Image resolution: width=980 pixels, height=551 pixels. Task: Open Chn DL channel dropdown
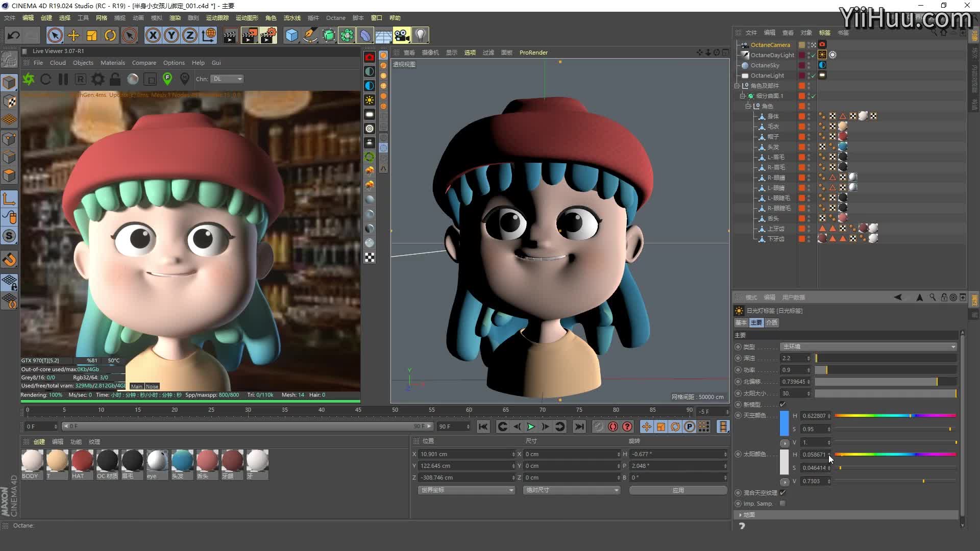227,79
